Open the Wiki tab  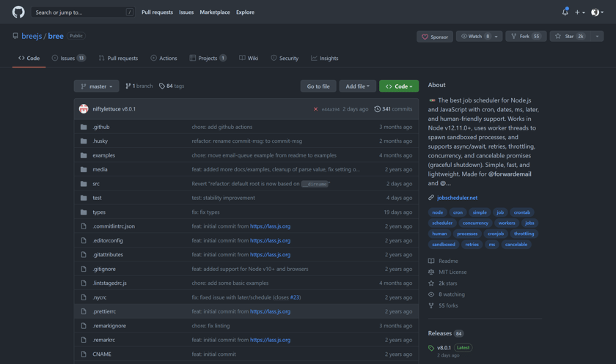249,58
